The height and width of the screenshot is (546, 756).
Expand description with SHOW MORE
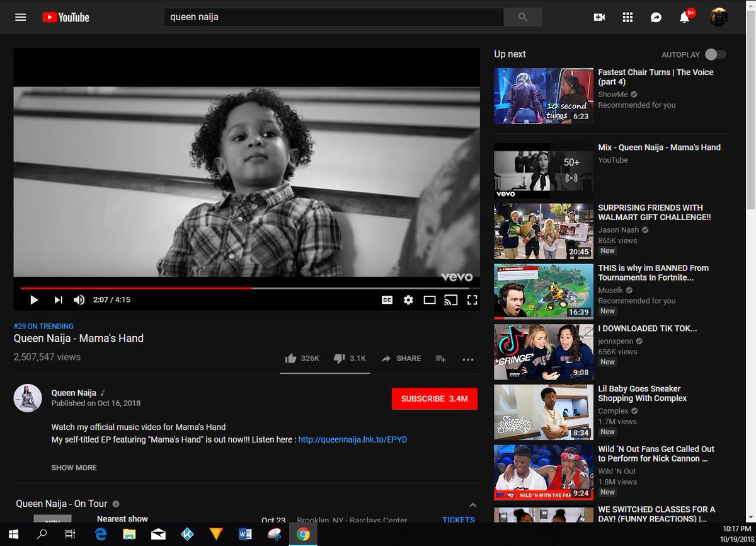[x=74, y=468]
